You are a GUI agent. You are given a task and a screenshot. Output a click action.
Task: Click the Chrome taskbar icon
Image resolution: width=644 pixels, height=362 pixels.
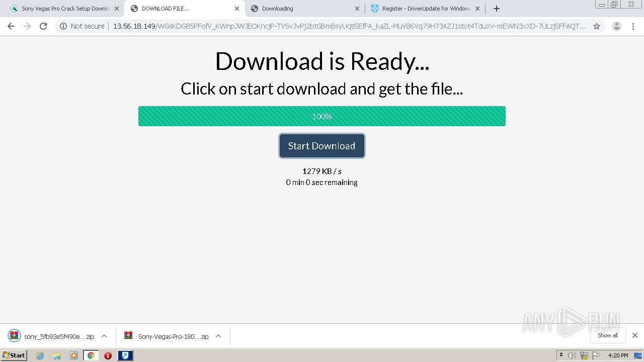[x=91, y=355]
